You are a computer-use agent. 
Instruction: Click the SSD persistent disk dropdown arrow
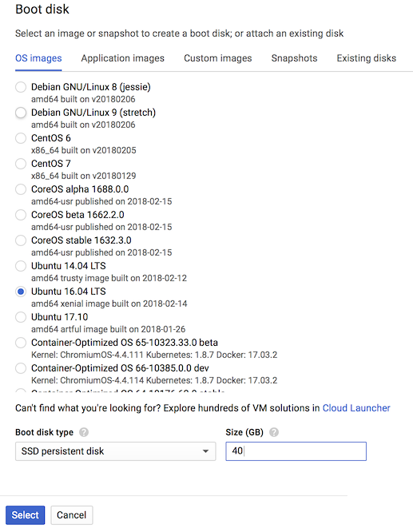(205, 451)
